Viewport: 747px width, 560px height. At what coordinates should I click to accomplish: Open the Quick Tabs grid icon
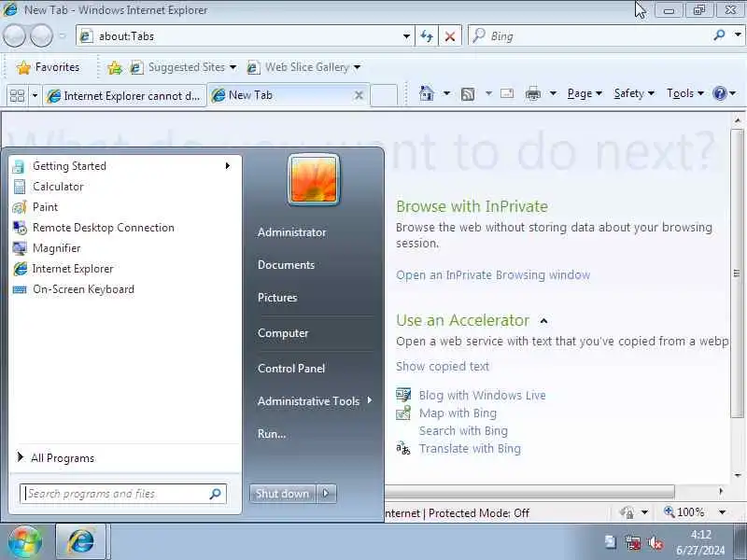tap(17, 96)
